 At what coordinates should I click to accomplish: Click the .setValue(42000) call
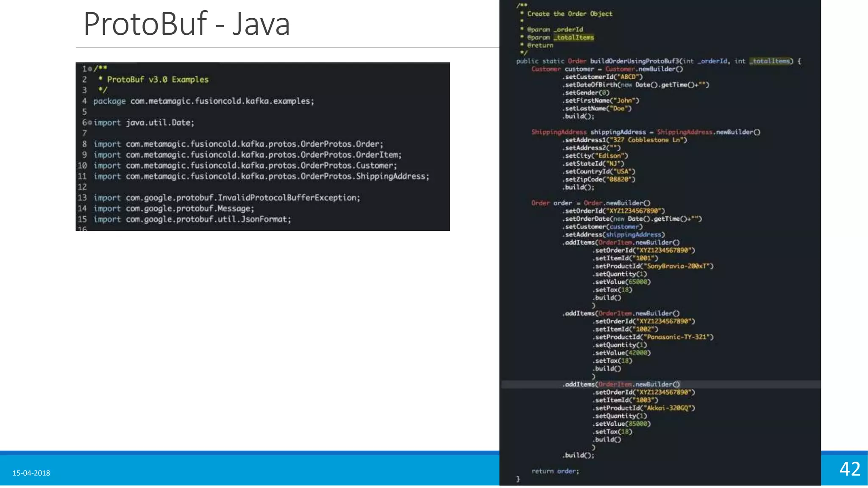point(621,353)
